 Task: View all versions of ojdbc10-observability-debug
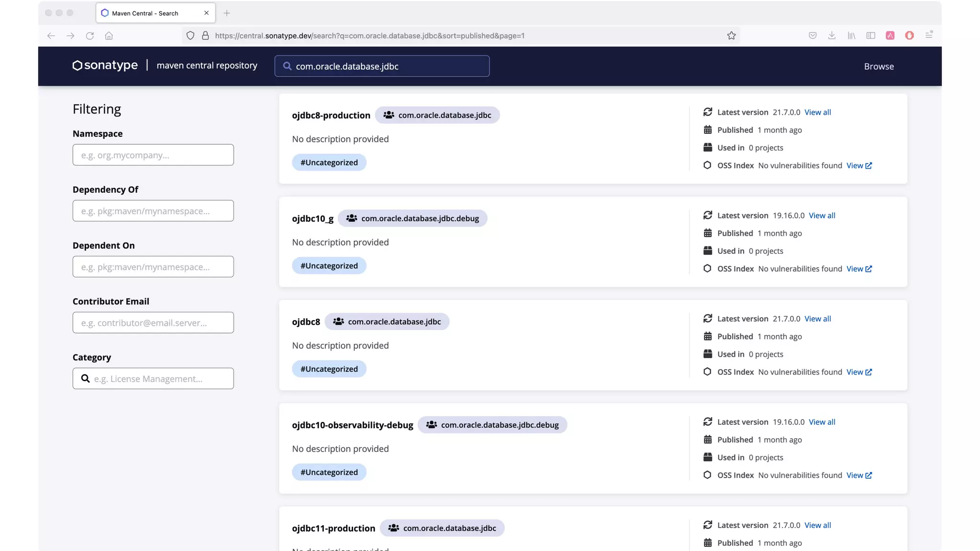tap(822, 422)
